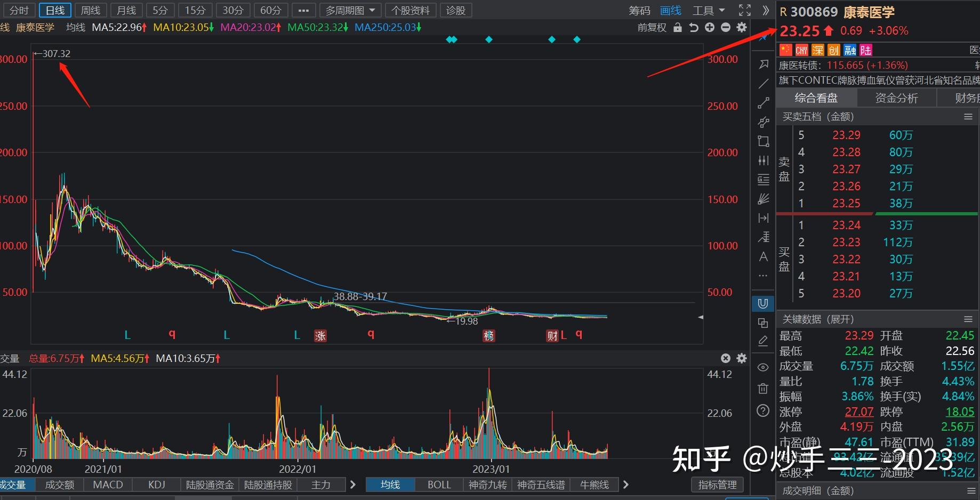The height and width of the screenshot is (500, 980).
Task: Open the 多周期图 dropdown
Action: click(x=350, y=10)
